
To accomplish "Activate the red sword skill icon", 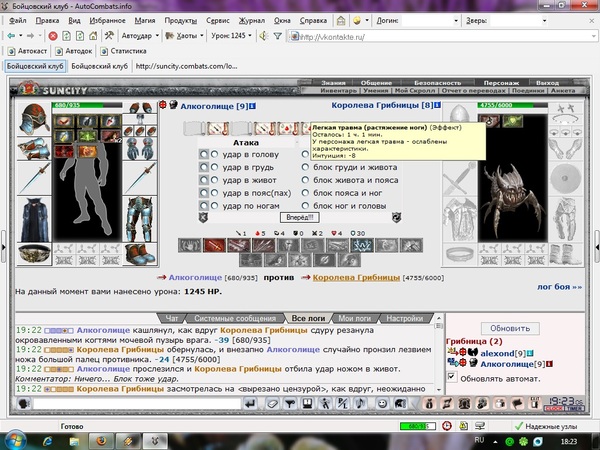I will click(x=214, y=245).
